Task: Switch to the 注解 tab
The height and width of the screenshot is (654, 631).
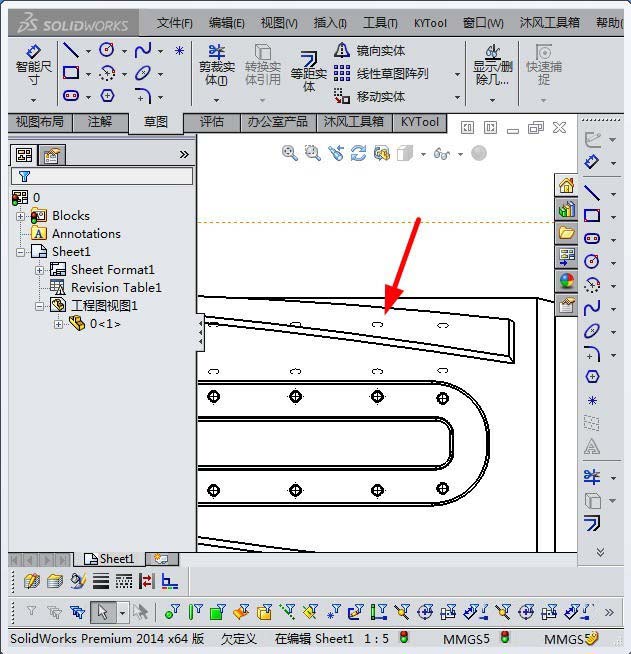Action: click(100, 122)
